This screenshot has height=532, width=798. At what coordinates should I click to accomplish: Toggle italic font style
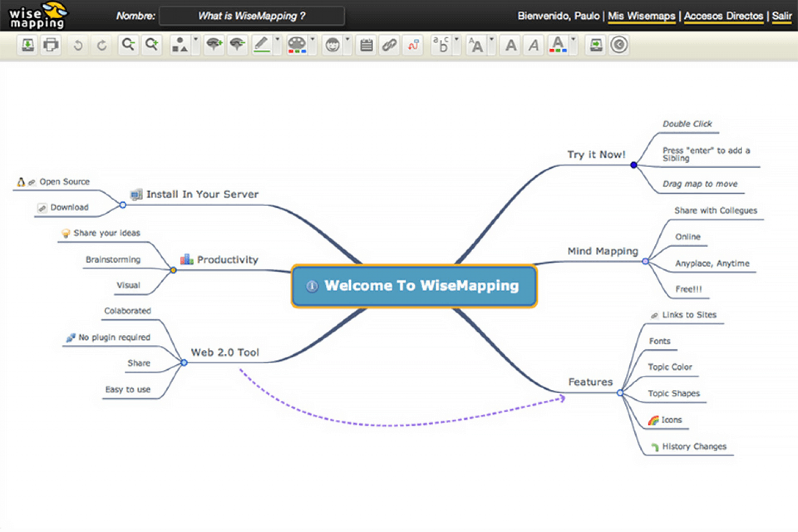[x=534, y=45]
